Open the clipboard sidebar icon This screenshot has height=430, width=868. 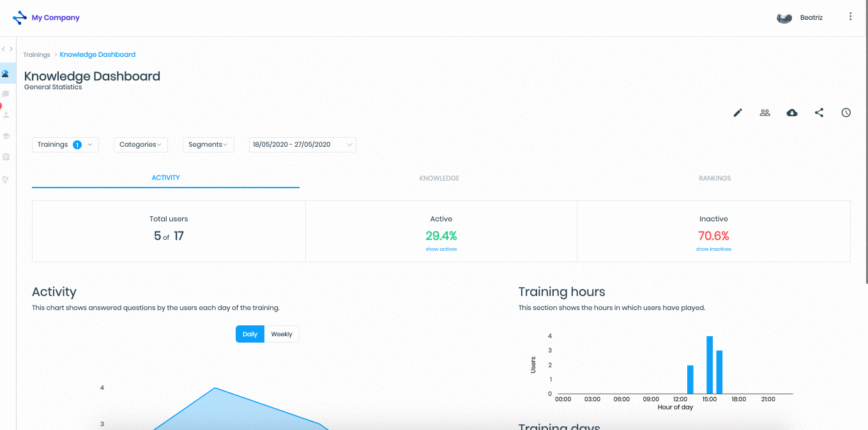coord(6,157)
